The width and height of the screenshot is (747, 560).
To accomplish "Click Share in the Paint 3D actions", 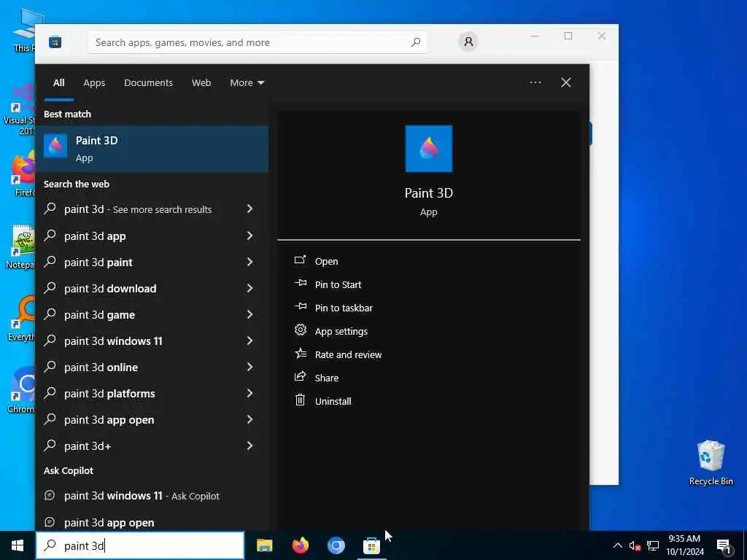I will (x=327, y=378).
